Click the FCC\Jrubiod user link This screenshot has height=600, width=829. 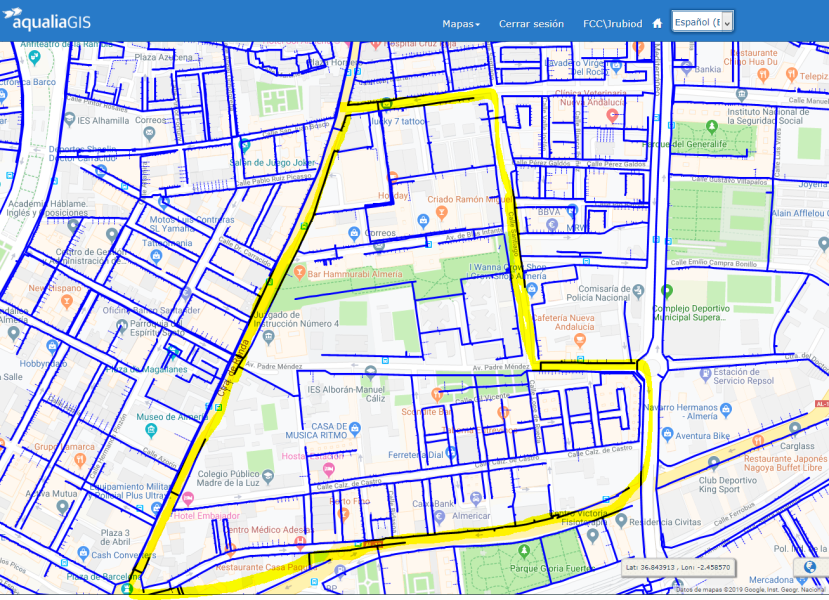click(612, 24)
